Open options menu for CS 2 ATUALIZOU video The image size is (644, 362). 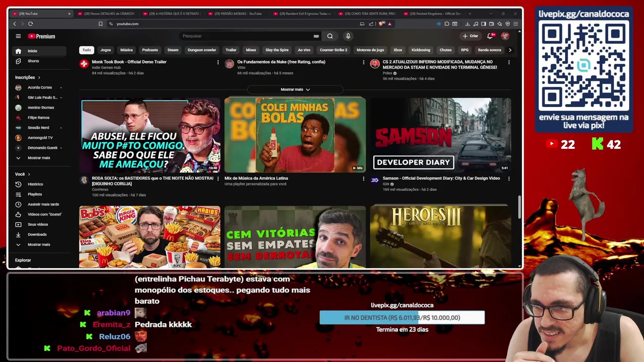[509, 62]
